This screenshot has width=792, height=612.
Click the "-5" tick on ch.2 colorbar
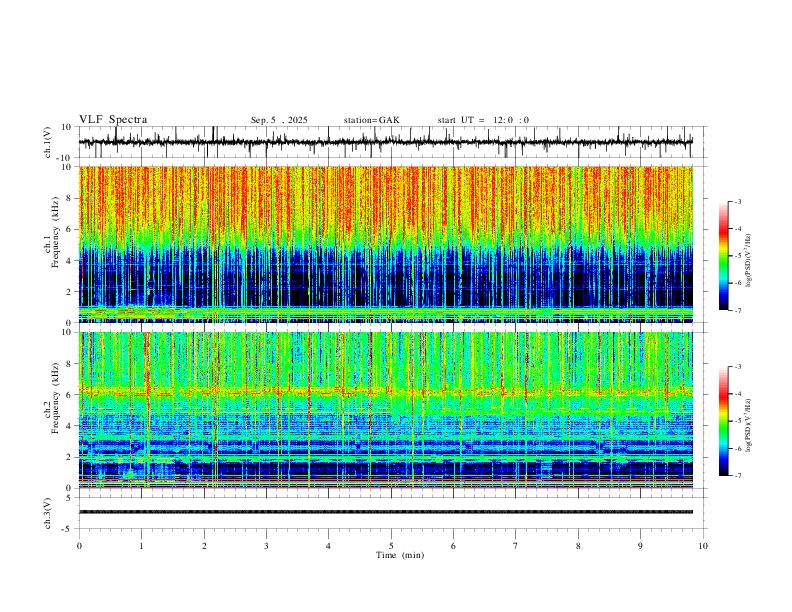point(737,421)
